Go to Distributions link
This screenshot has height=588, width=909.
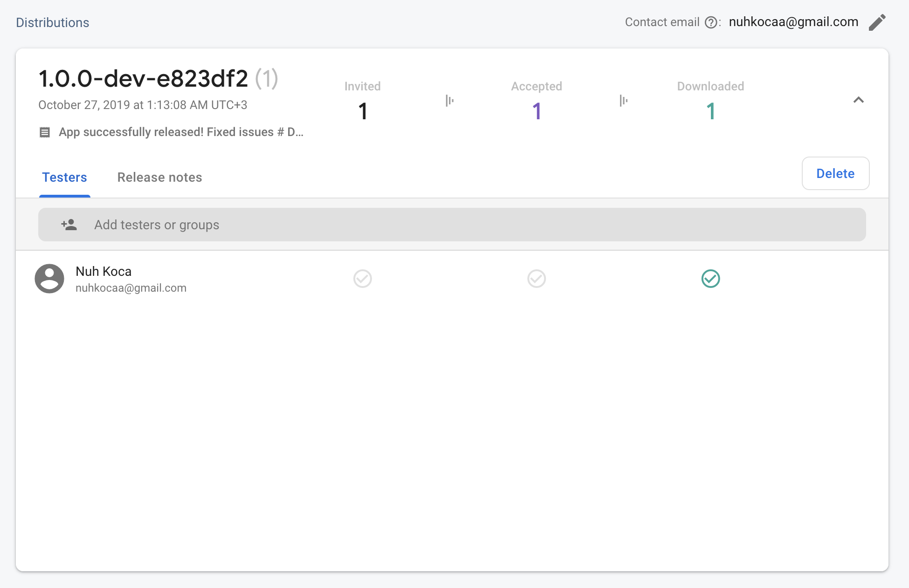(53, 22)
